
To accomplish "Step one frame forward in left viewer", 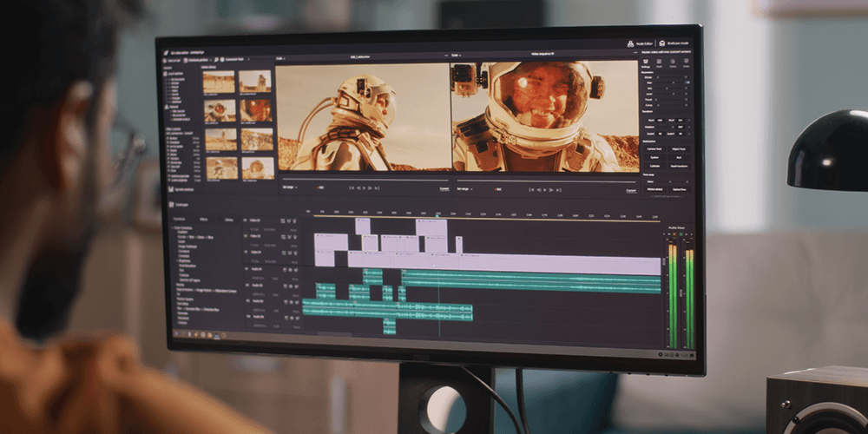I will (371, 188).
